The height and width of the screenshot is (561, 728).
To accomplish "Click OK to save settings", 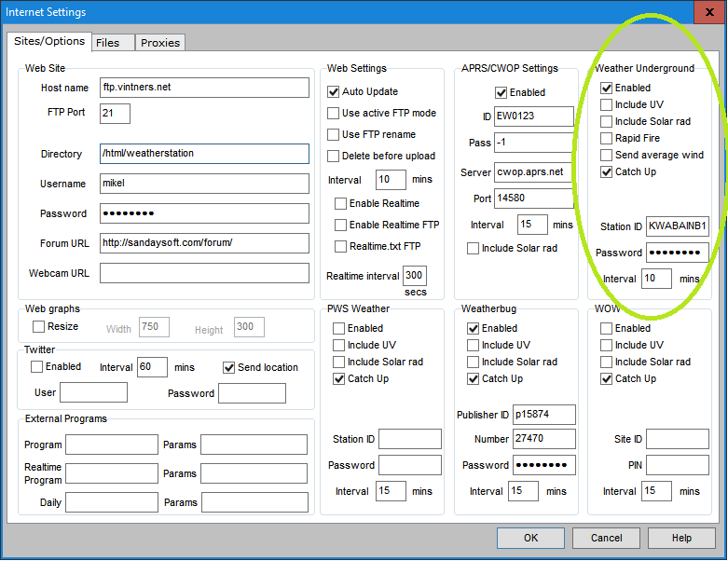I will 530,538.
